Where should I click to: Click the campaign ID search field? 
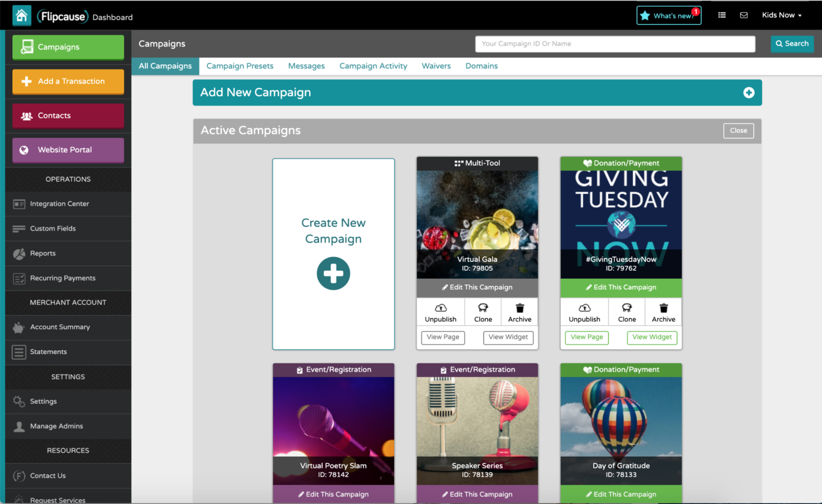pos(615,43)
